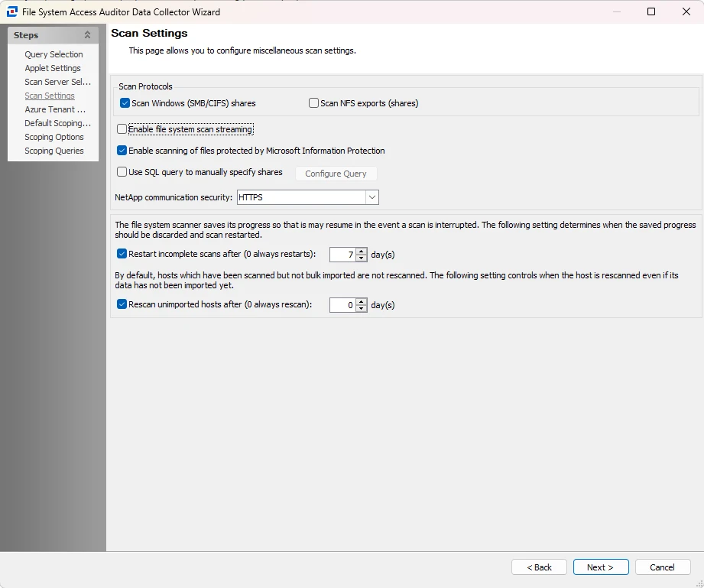Image resolution: width=704 pixels, height=588 pixels.
Task: Click the Scan Protocols group label
Action: 145,86
